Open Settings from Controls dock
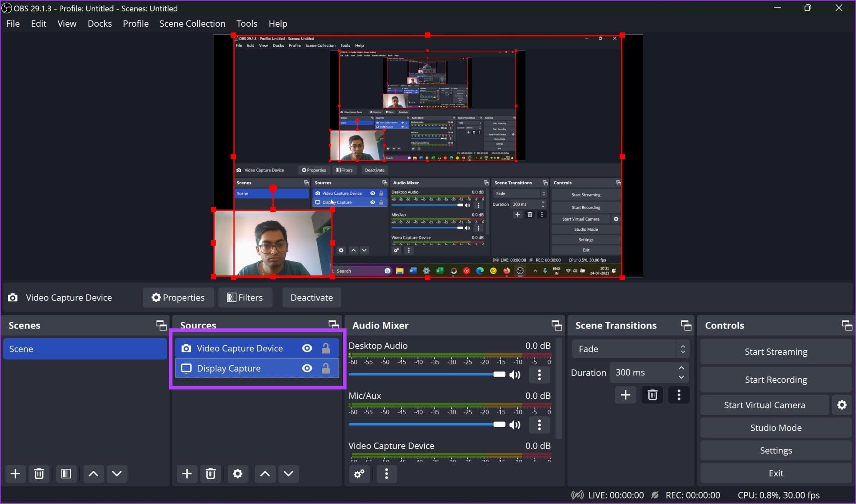The image size is (856, 504). tap(776, 451)
